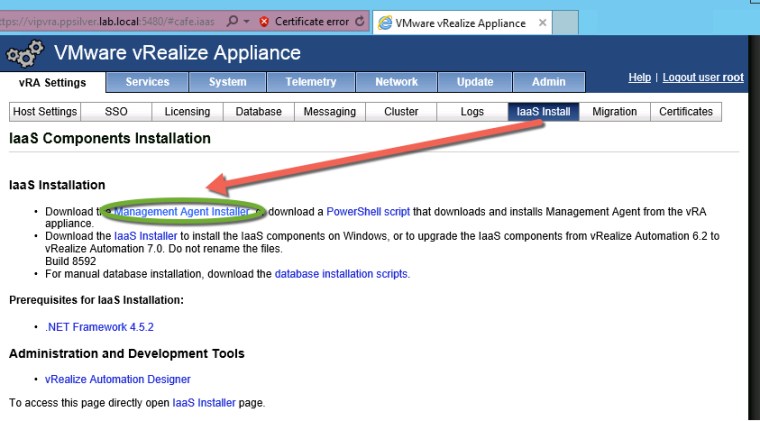Image resolution: width=760 pixels, height=421 pixels.
Task: Click the search magnifier icon in address bar
Action: 232,21
